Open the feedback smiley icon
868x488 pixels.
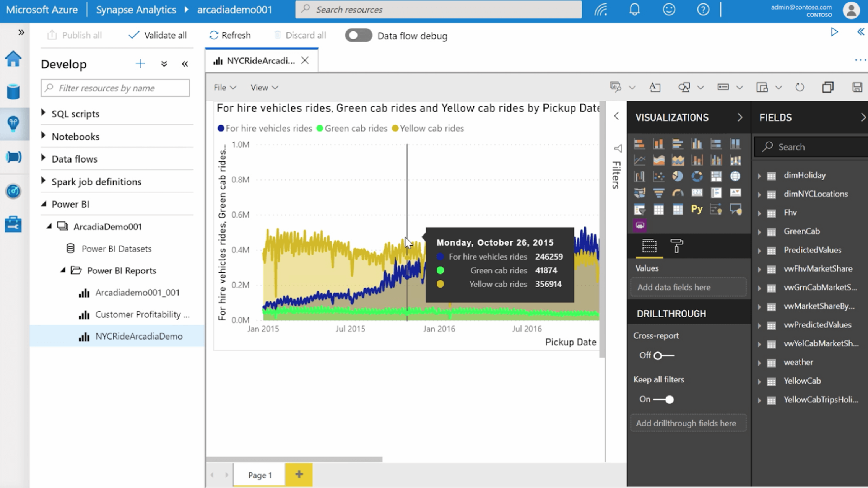[669, 9]
